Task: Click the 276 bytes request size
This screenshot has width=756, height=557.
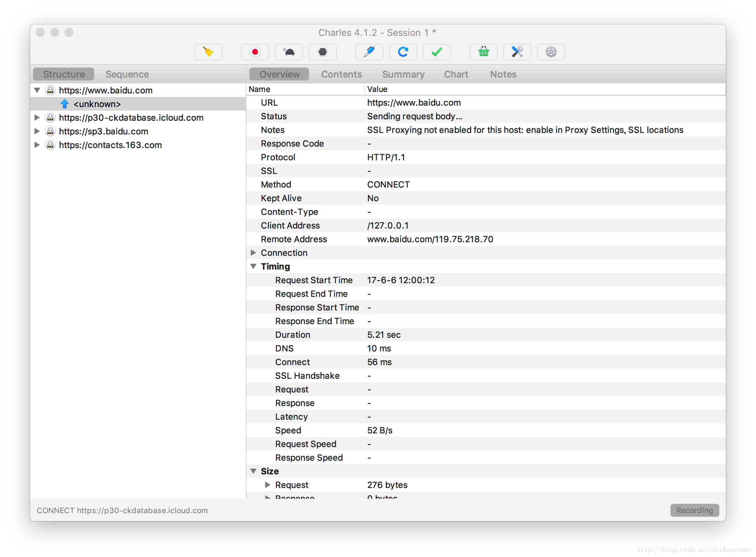Action: 387,485
